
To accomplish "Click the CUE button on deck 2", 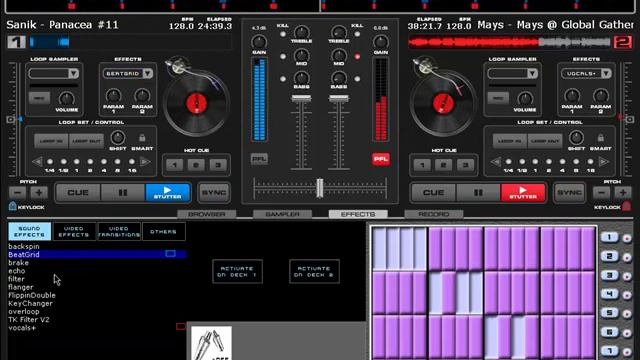I will point(433,193).
